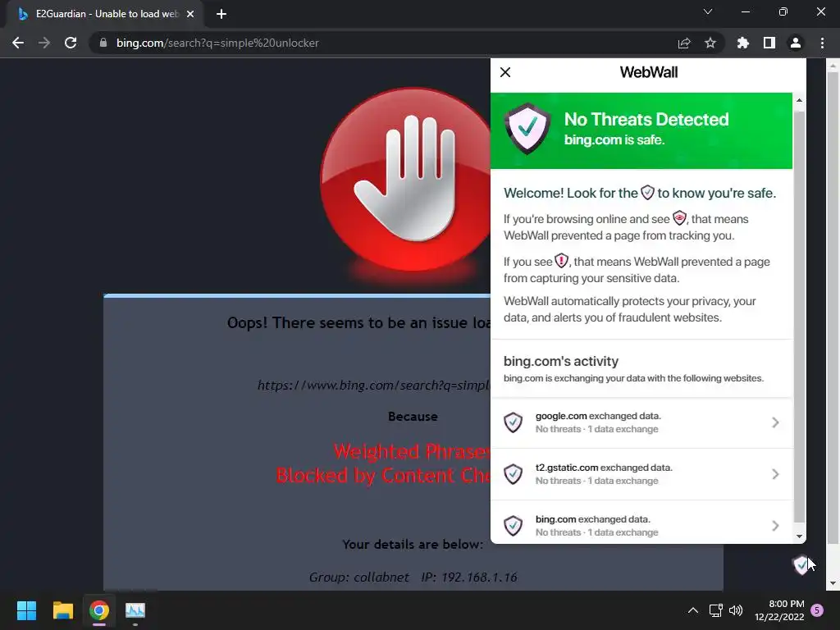Open the Extensions puzzle menu
840x630 pixels.
pyautogui.click(x=743, y=43)
